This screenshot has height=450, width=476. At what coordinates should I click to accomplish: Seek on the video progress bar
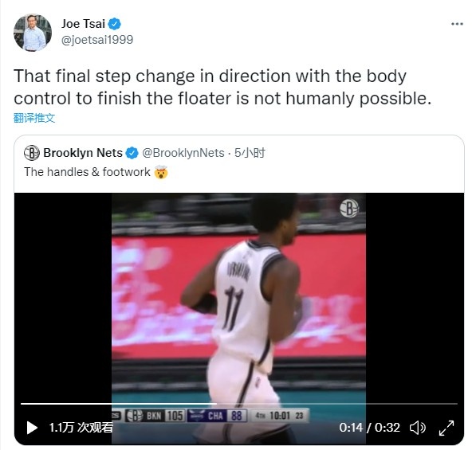pos(239,404)
